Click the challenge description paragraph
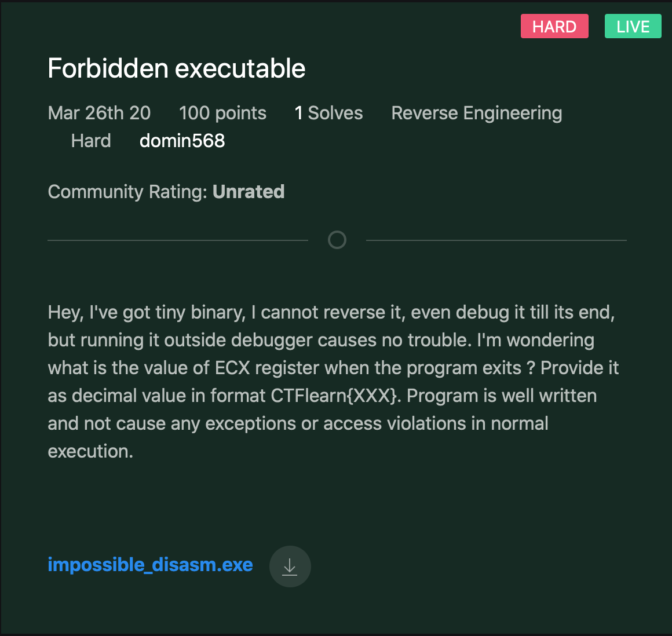 pos(333,382)
